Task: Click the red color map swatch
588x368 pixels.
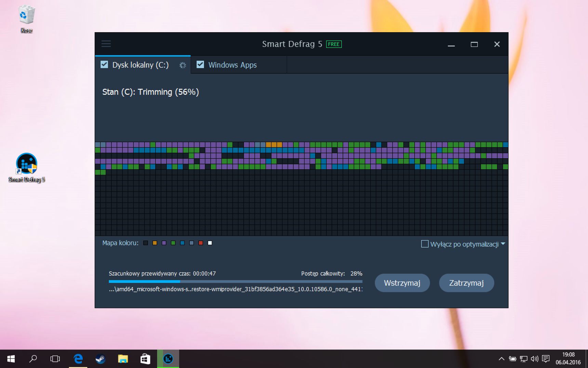Action: (x=201, y=243)
